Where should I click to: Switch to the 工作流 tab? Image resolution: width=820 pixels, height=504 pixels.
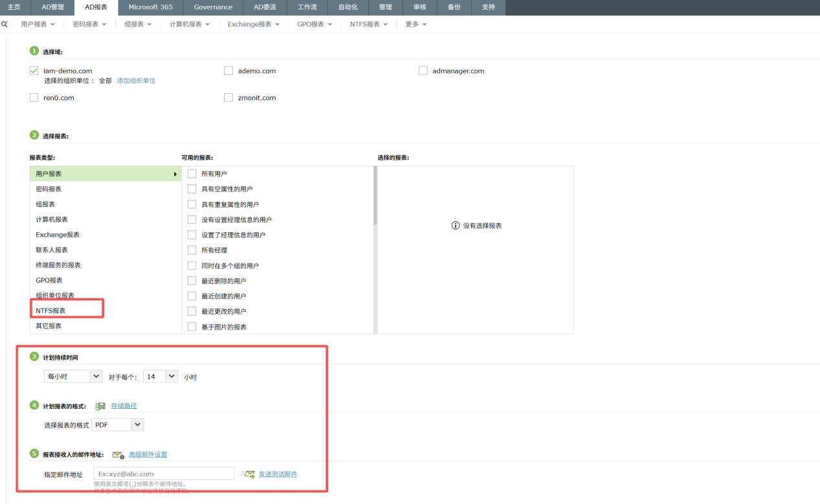[307, 7]
